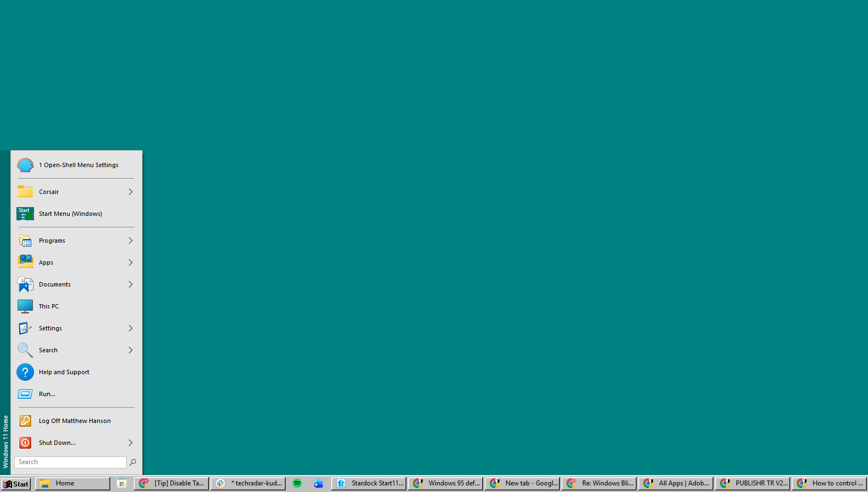Click the Apps icon in start menu

(25, 262)
